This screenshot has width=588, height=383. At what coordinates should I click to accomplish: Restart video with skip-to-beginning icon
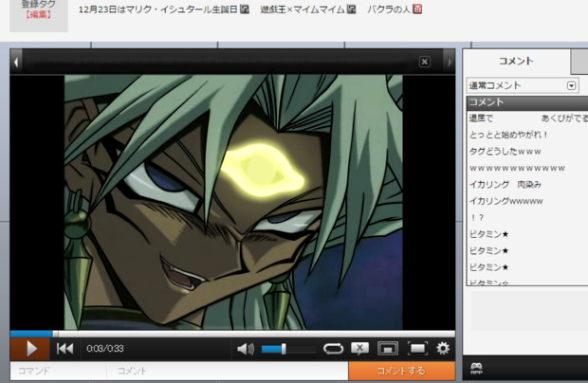[x=64, y=349]
